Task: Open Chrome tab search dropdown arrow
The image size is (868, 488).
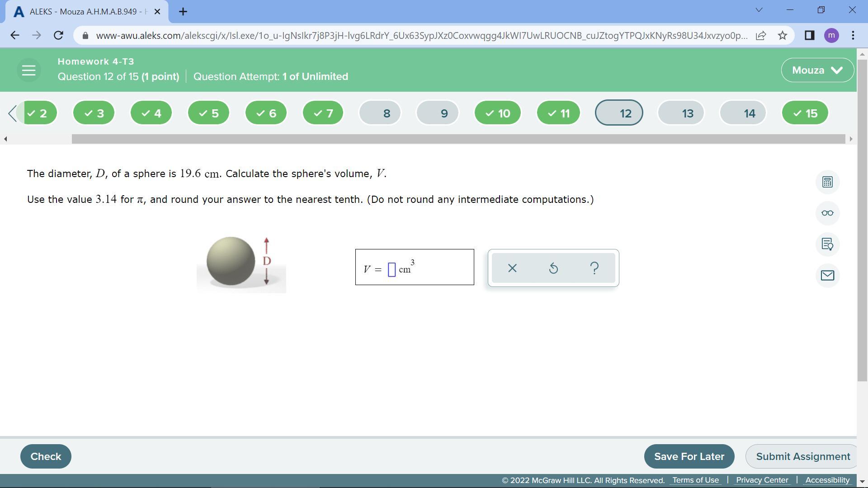Action: point(759,10)
